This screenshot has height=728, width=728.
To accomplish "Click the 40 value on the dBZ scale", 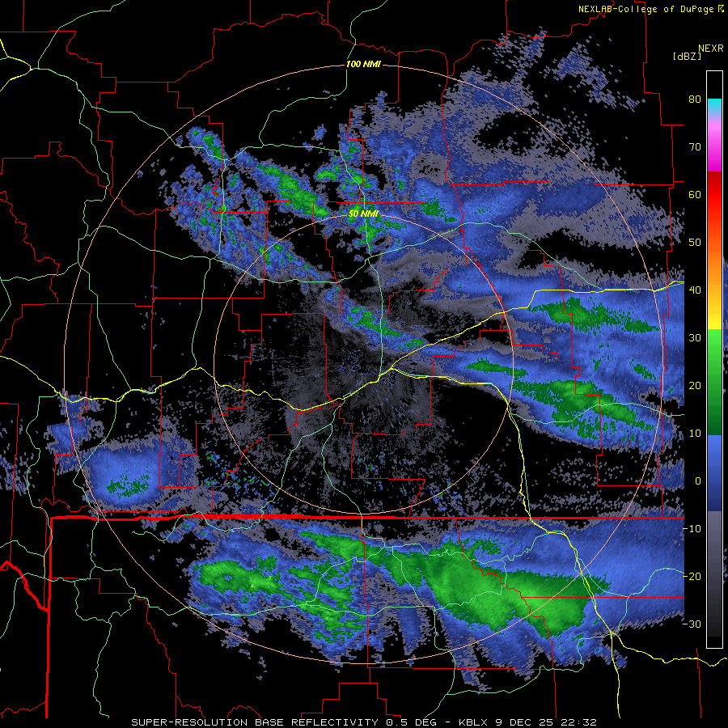I will pyautogui.click(x=695, y=290).
